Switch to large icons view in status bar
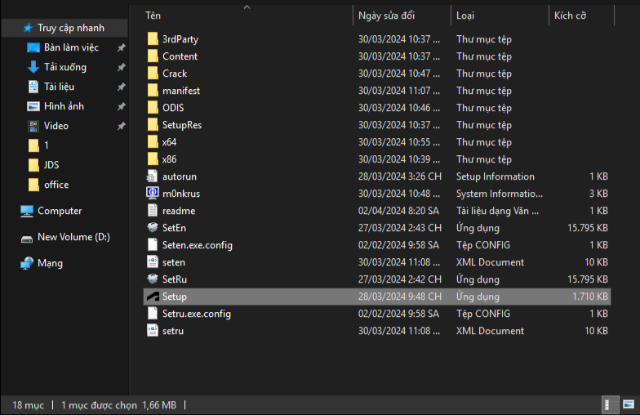Viewport: 640px width, 415px height. (626, 405)
